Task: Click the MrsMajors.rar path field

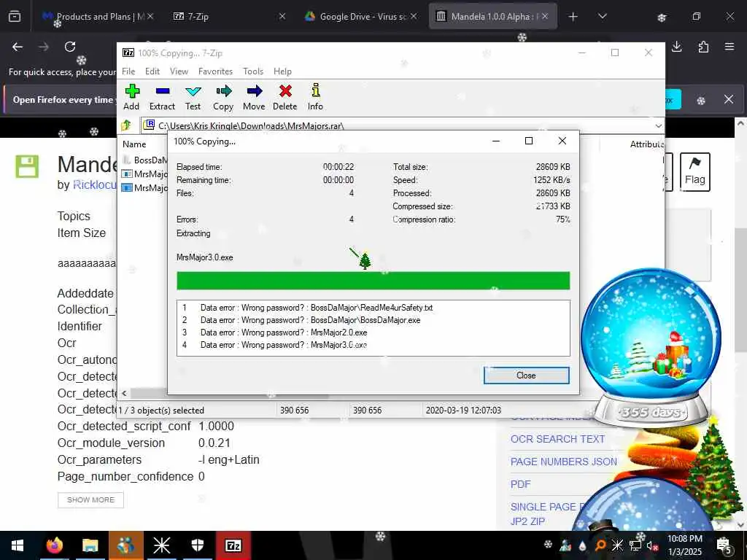Action: (x=398, y=125)
